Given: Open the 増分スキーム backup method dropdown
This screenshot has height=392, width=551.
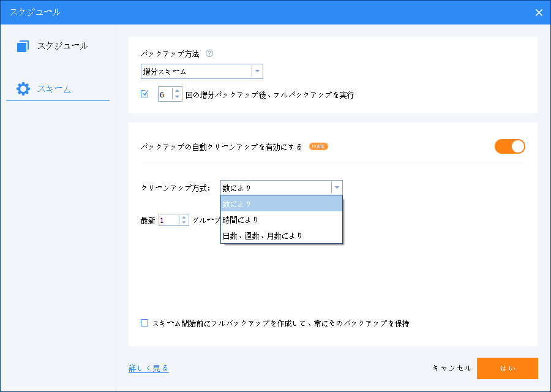Looking at the screenshot, I should point(257,72).
